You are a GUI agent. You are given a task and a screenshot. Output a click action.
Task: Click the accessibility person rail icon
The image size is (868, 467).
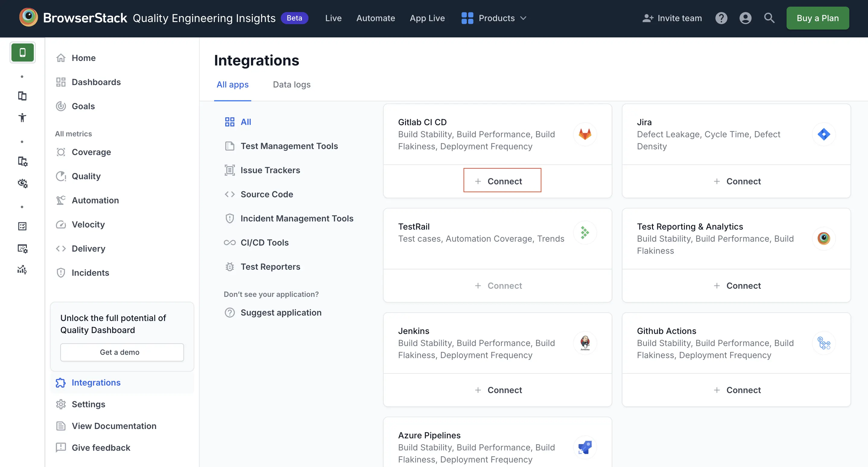[x=22, y=118]
